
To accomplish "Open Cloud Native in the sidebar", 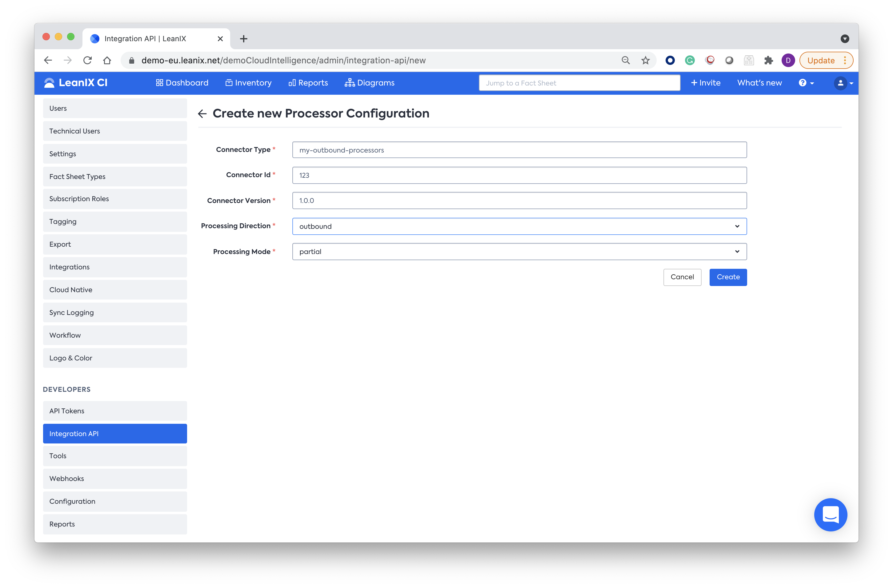I will [115, 290].
